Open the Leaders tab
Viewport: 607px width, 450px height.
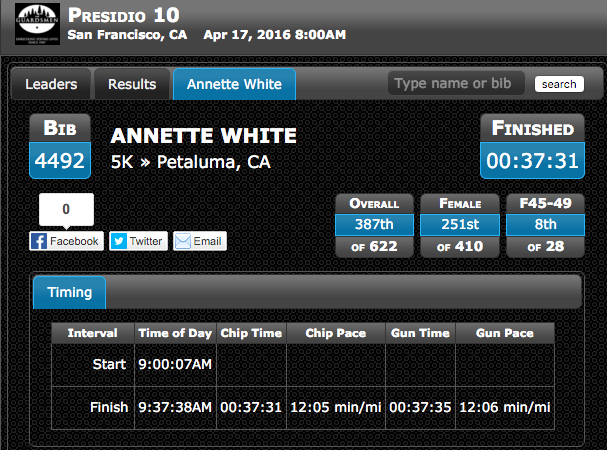tap(51, 84)
